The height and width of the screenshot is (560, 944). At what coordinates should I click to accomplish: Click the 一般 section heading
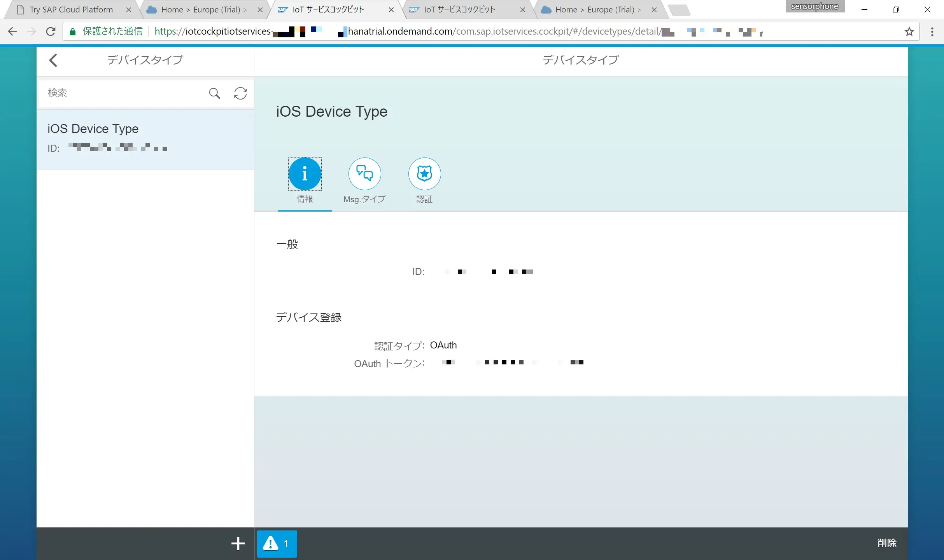coord(287,244)
